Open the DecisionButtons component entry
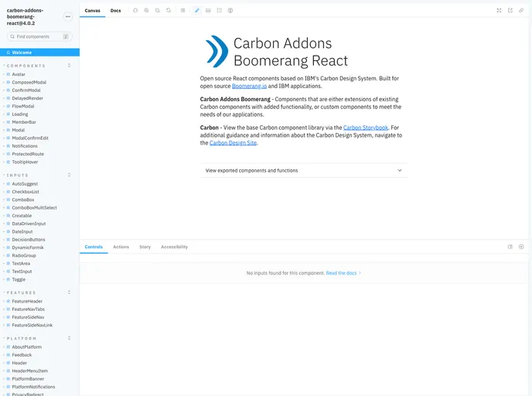 pyautogui.click(x=29, y=240)
